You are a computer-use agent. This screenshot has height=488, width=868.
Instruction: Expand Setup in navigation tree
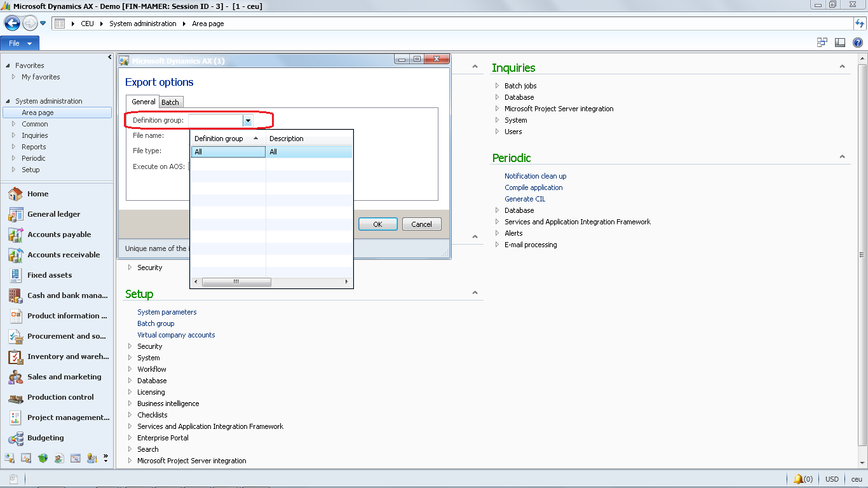(x=14, y=170)
